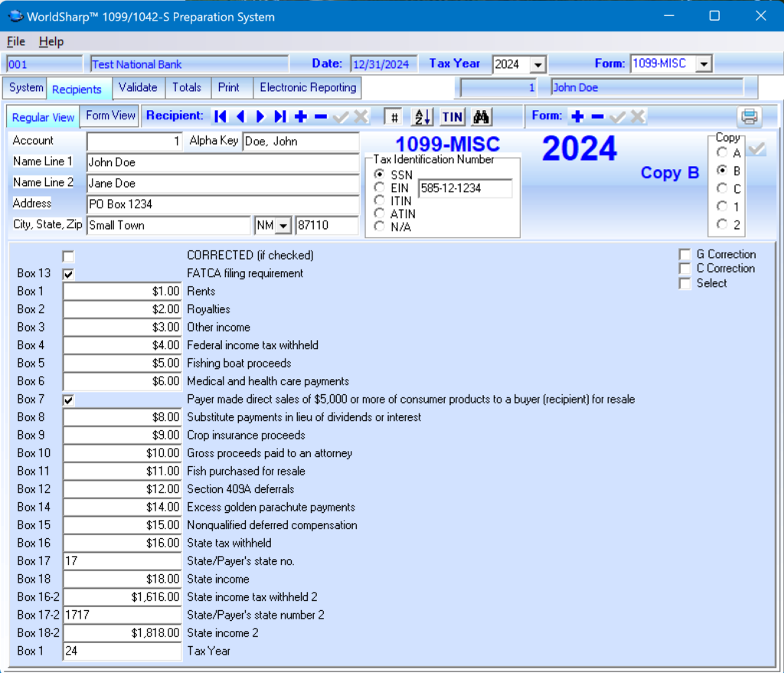Image resolution: width=784 pixels, height=673 pixels.
Task: Click the Box 17 state number field
Action: (x=122, y=561)
